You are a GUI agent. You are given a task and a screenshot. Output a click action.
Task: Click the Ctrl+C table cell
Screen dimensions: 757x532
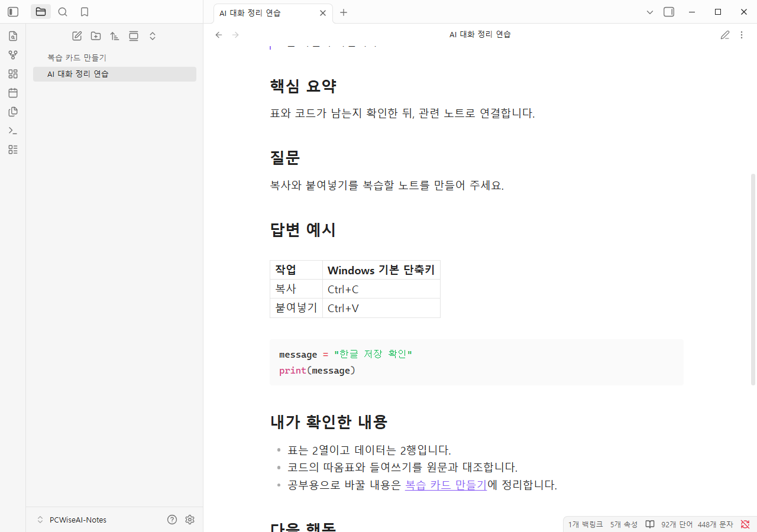pos(381,289)
